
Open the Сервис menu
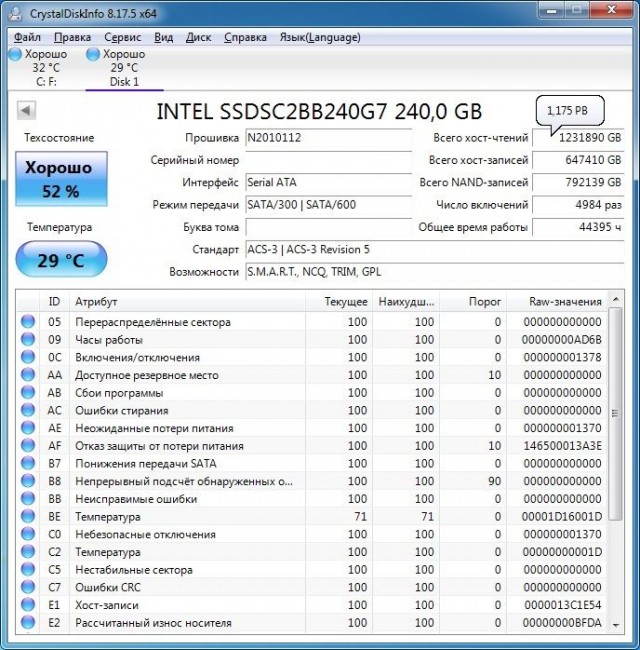[123, 37]
